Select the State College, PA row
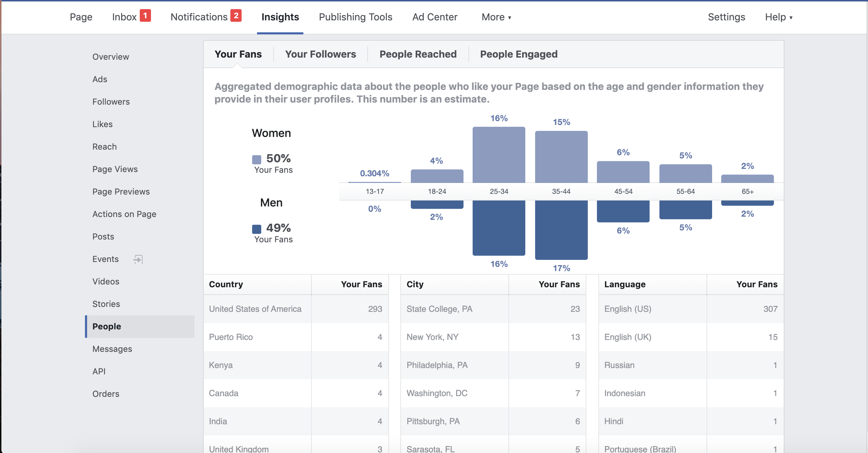868x453 pixels. tap(493, 309)
